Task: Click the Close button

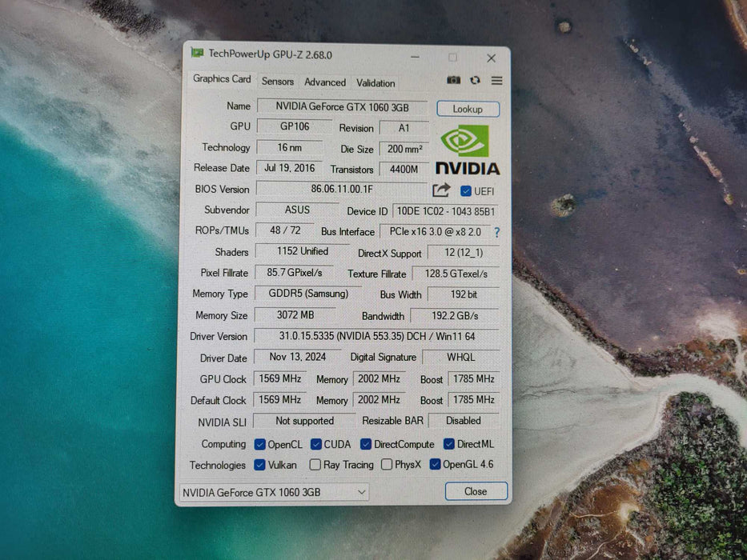Action: click(476, 491)
